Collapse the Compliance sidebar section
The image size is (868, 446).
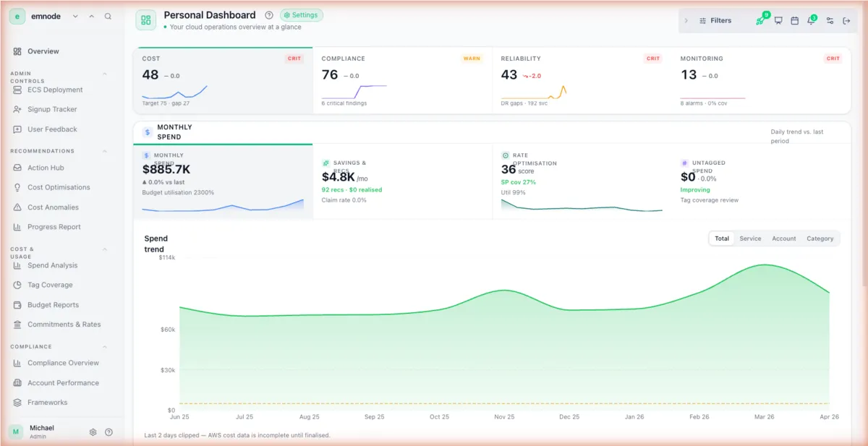[x=105, y=347]
